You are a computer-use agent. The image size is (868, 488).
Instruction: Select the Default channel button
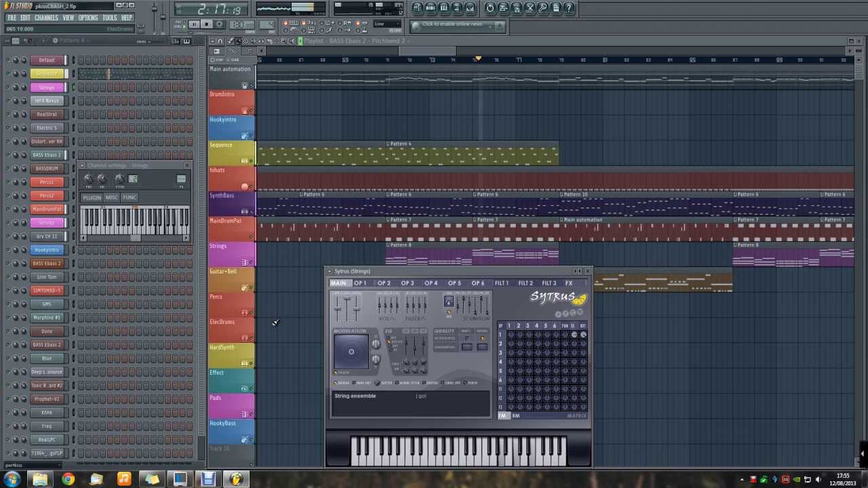47,60
